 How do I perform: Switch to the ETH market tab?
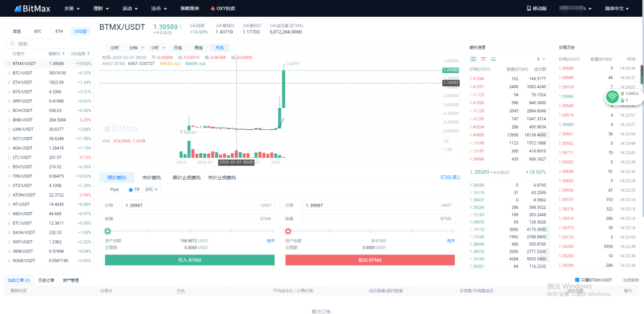click(59, 31)
